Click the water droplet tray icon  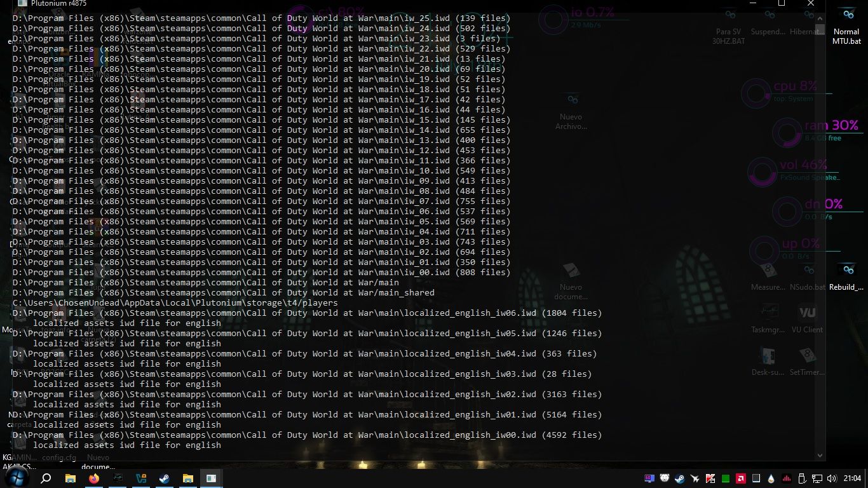tap(771, 478)
